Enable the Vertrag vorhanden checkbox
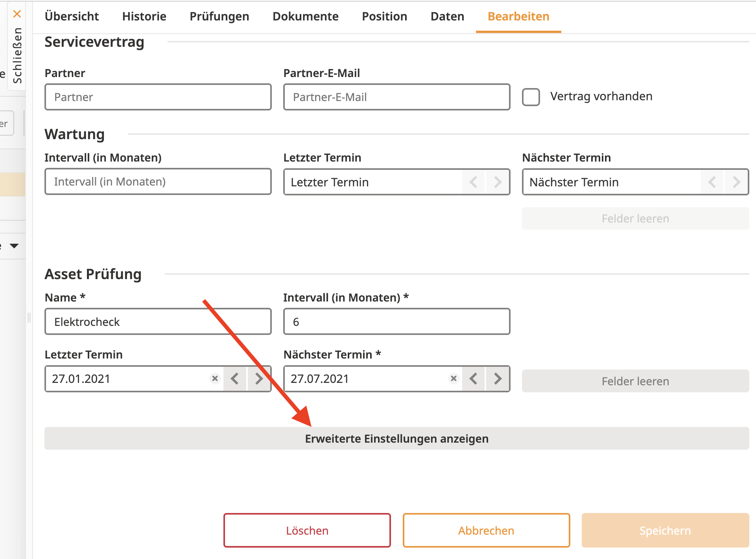 click(x=531, y=97)
